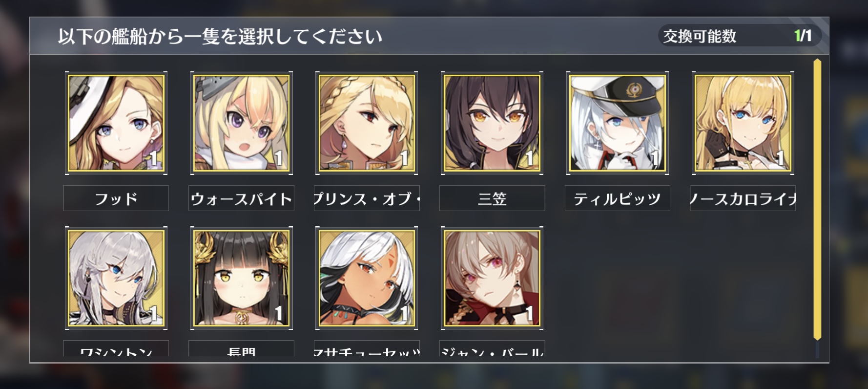Choose the ウォースパイト ship portrait

[x=242, y=123]
